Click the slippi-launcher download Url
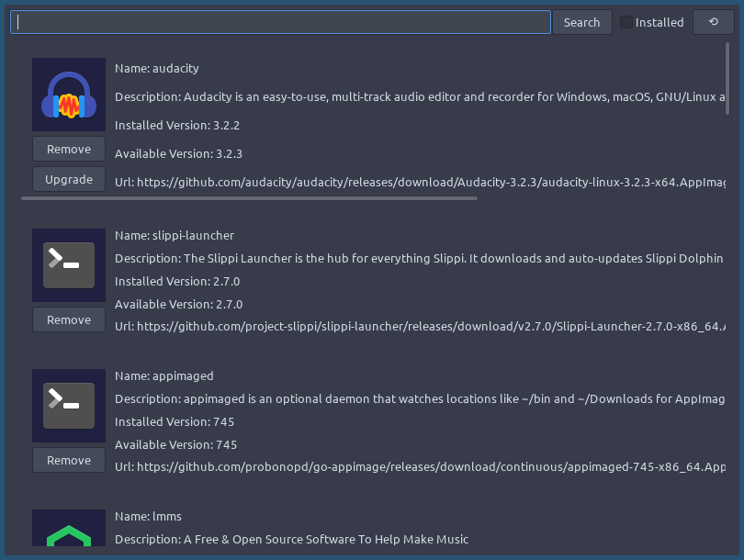 420,326
